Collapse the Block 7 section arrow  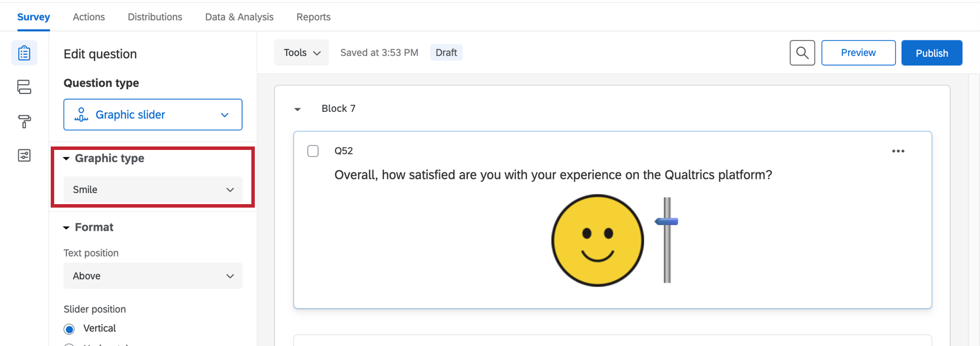point(297,109)
